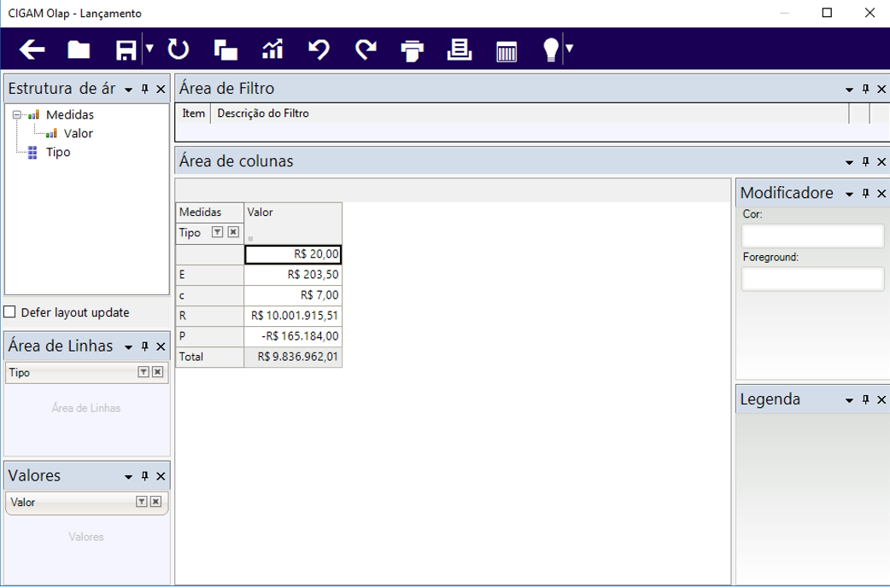Click remove icon on Tipo grid header
The image size is (890, 588).
(233, 232)
